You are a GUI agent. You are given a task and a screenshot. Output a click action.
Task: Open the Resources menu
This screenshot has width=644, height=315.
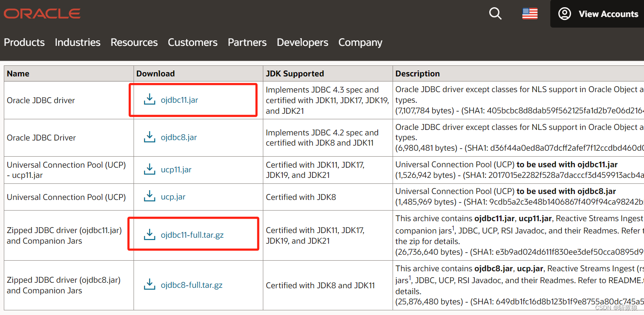134,42
